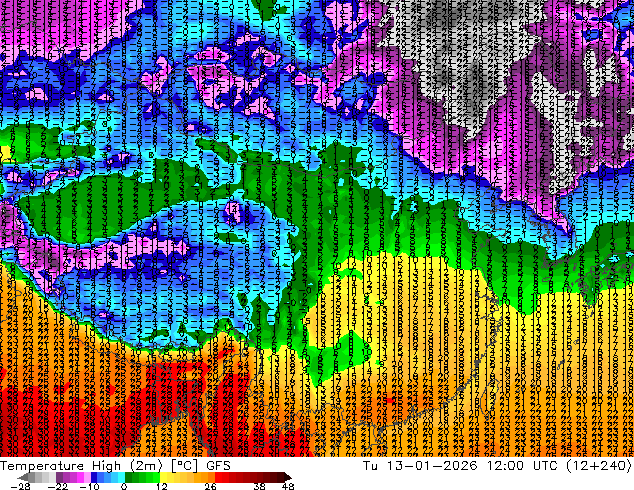
Task: Click the green segment of the legend bar
Action: (142, 477)
